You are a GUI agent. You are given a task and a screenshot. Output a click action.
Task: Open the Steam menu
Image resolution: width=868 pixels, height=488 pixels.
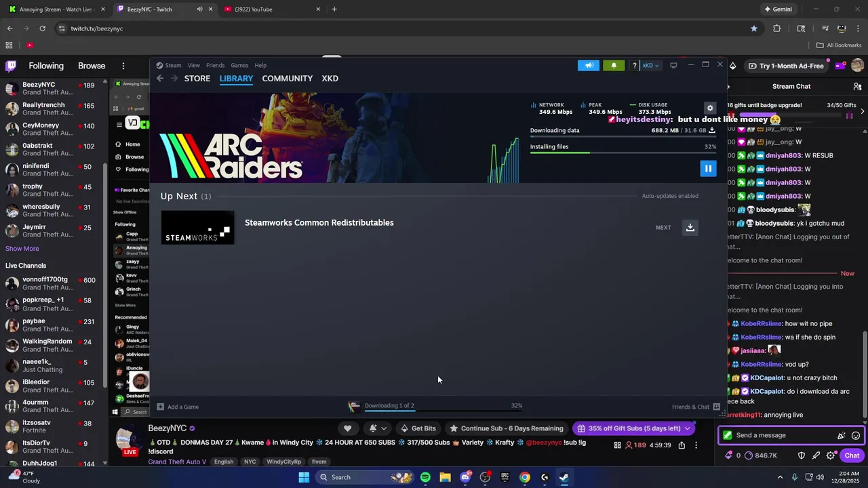(173, 65)
